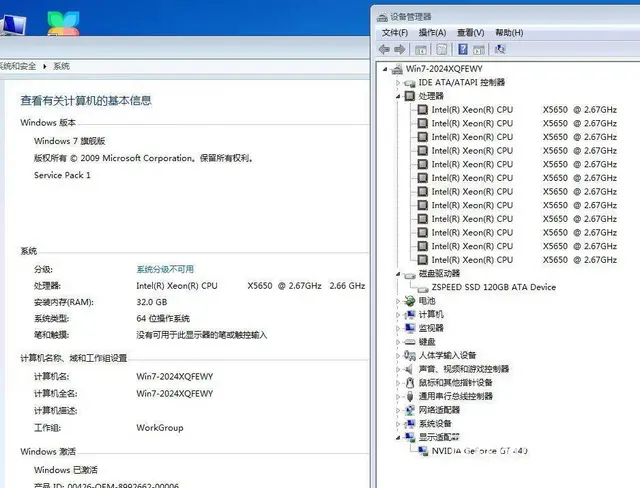Viewport: 640px width, 488px height.
Task: Click the 64 位操作系统 system type value
Action: (163, 319)
